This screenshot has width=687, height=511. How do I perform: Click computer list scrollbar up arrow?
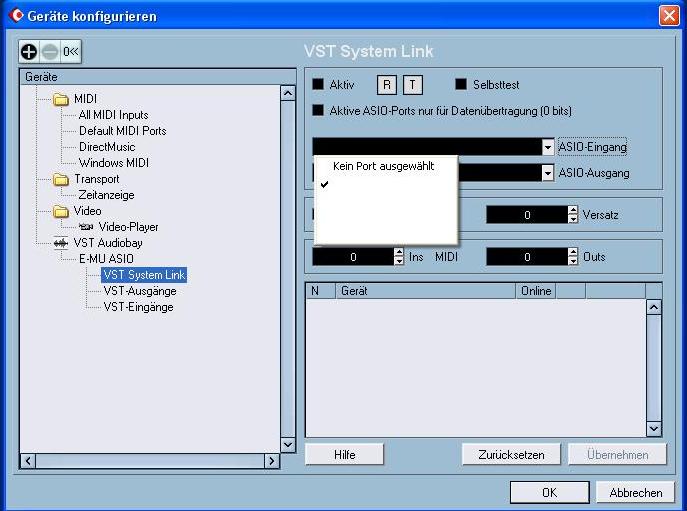(x=654, y=307)
